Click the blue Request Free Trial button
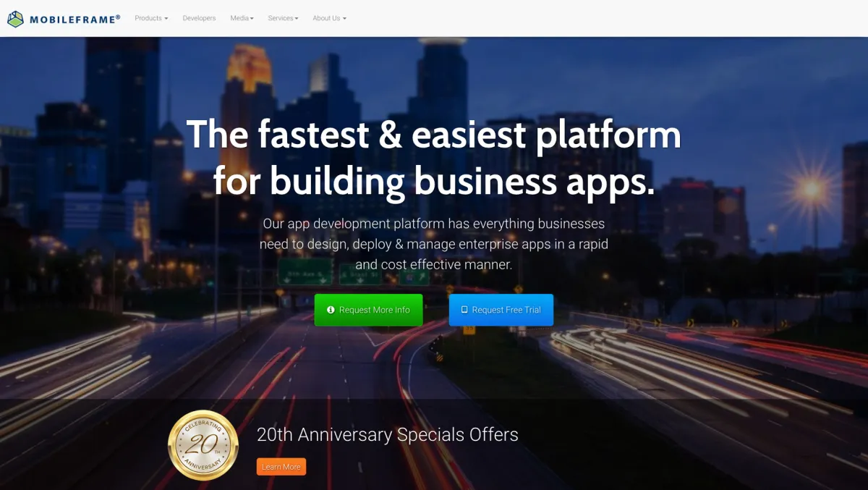This screenshot has width=868, height=490. click(x=501, y=310)
